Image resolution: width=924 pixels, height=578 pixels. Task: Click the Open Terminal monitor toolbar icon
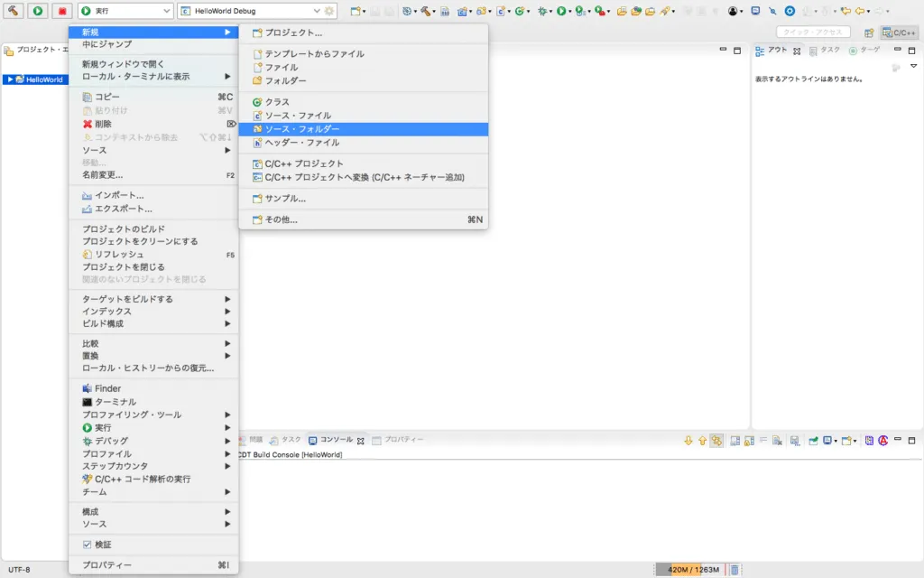[755, 11]
